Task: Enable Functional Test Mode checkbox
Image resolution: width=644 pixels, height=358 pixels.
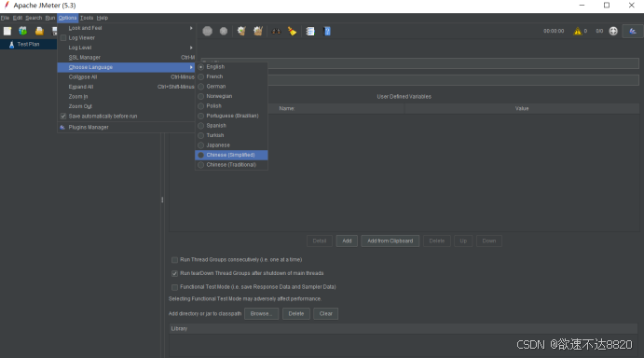Action: point(174,287)
